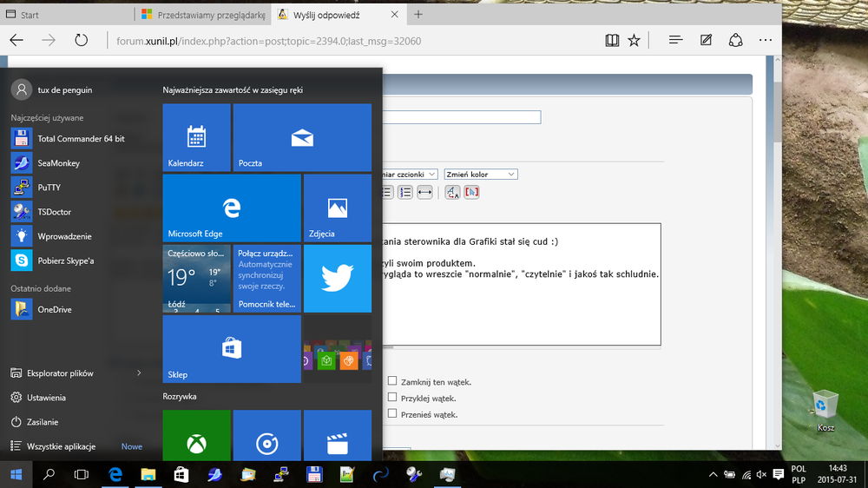This screenshot has height=488, width=868.
Task: Open the Zmień kolor dropdown
Action: point(481,175)
